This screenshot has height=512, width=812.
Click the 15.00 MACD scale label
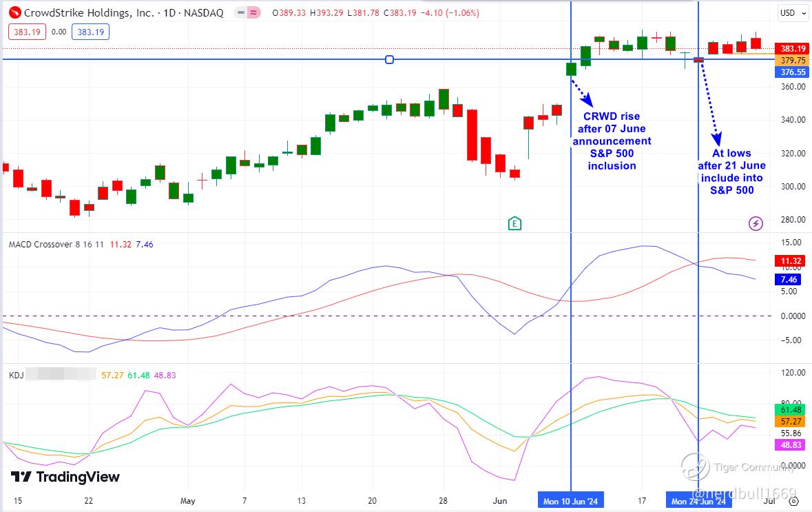[x=791, y=243]
